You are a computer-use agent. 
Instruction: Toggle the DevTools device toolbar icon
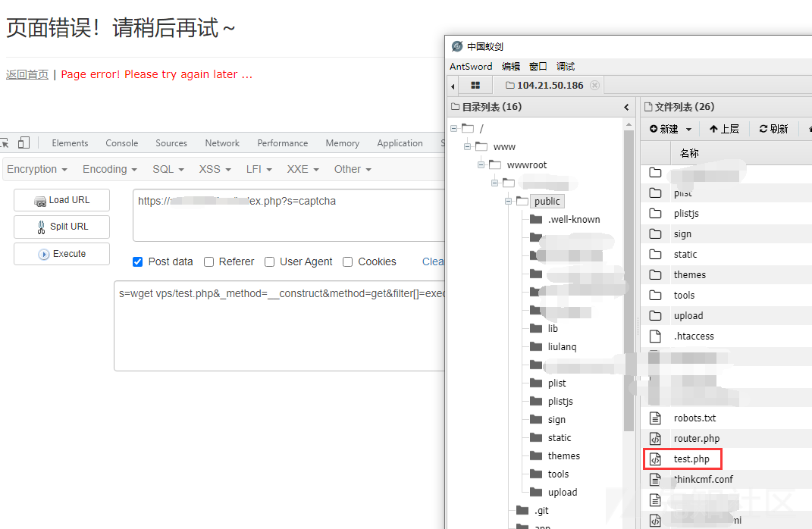24,142
